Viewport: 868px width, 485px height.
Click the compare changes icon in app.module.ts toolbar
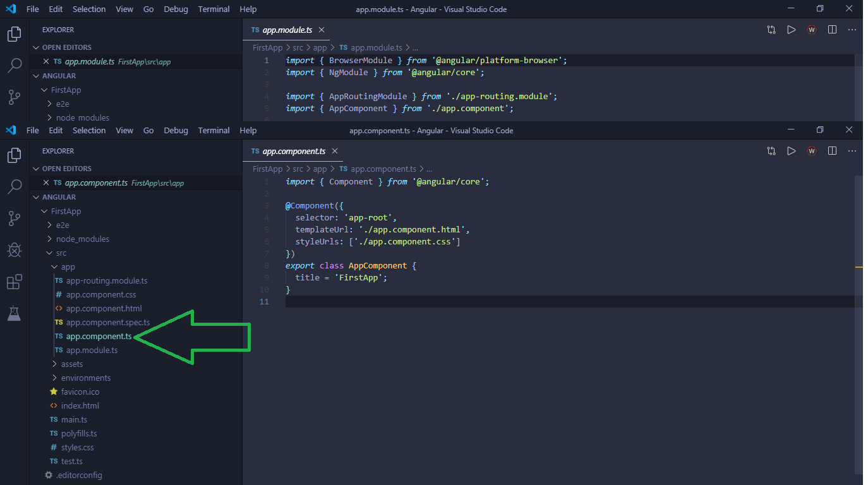(771, 30)
